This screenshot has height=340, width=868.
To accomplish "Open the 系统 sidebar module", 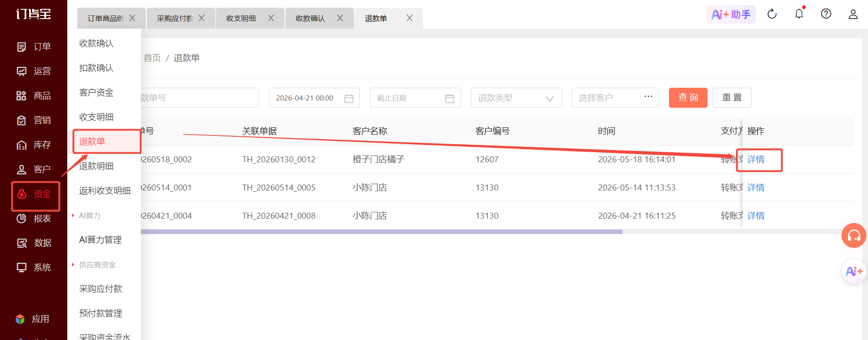I will (34, 268).
